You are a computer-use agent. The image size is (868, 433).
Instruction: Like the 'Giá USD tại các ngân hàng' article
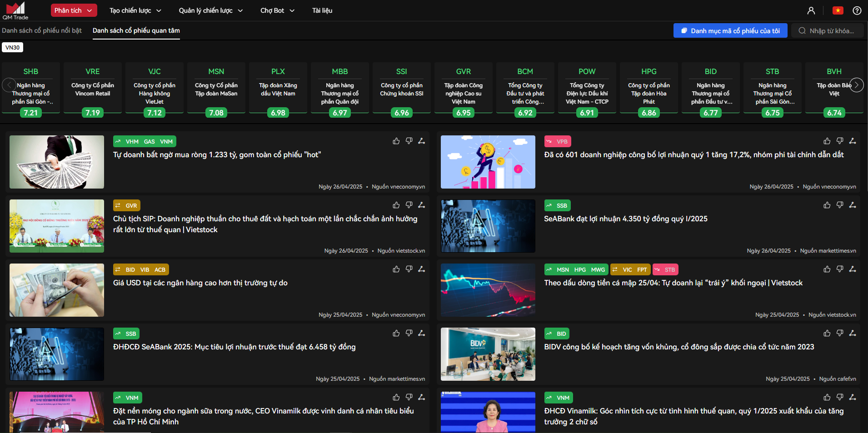tap(396, 269)
